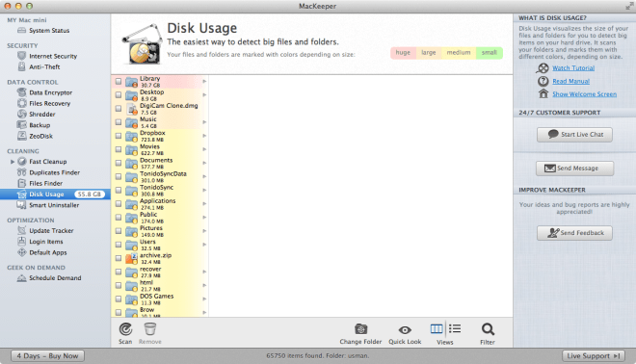The image size is (636, 364).
Task: Check the DigiCam Clone.dmg checkbox
Action: pos(118,109)
